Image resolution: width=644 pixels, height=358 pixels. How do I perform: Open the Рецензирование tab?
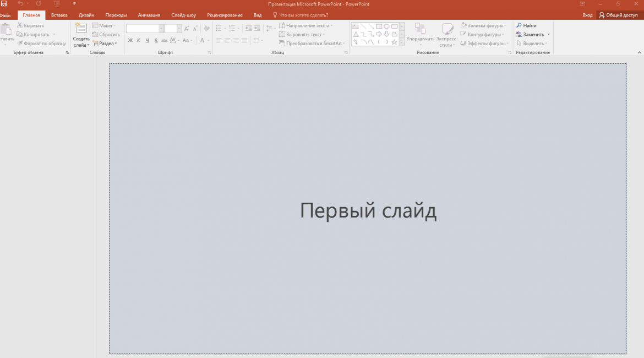point(225,15)
